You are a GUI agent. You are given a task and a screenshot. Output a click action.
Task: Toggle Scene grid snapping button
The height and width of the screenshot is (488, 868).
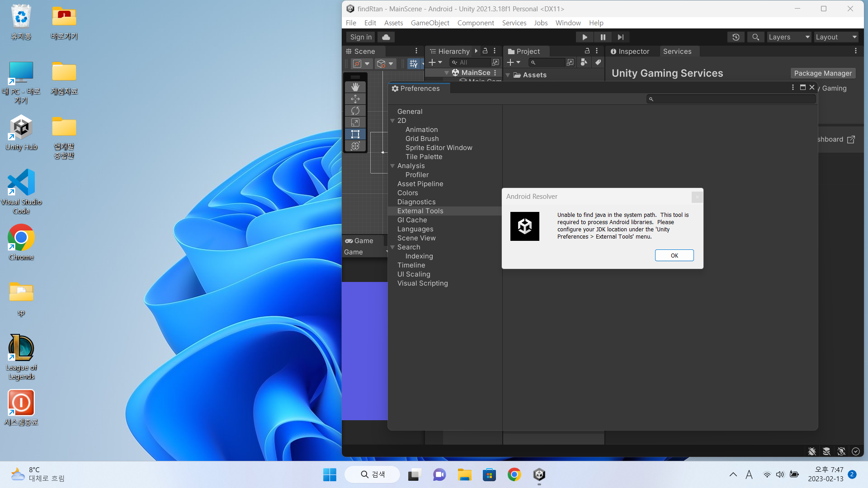(x=413, y=64)
